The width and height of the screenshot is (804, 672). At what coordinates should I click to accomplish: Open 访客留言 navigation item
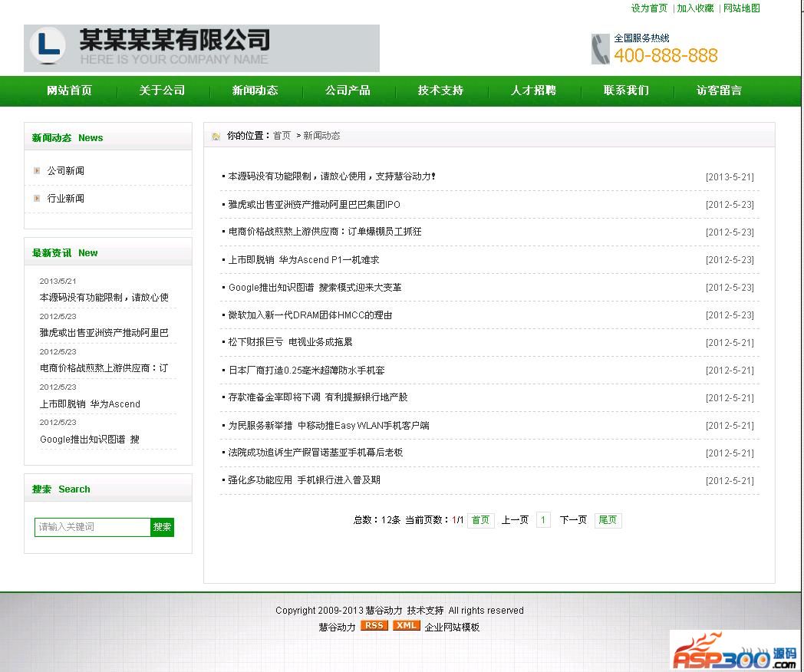(719, 91)
